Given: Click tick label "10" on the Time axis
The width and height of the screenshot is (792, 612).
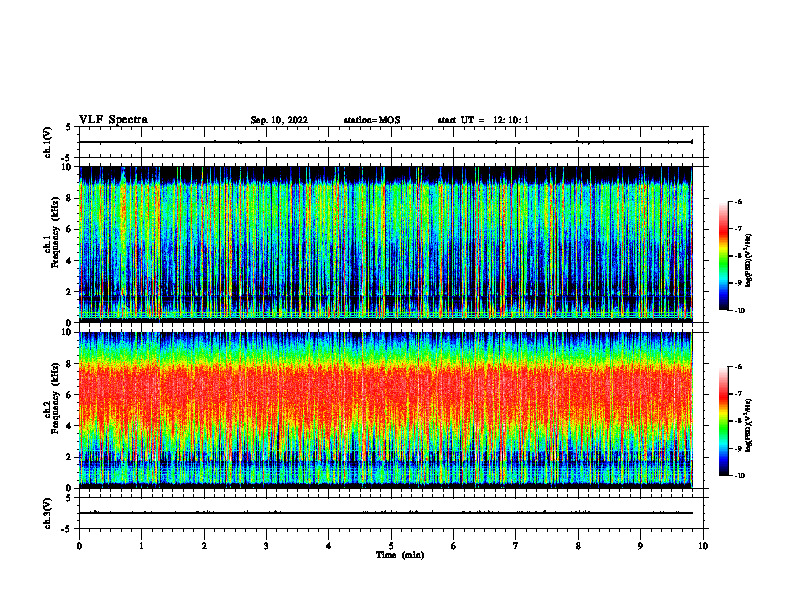Looking at the screenshot, I should (x=703, y=546).
